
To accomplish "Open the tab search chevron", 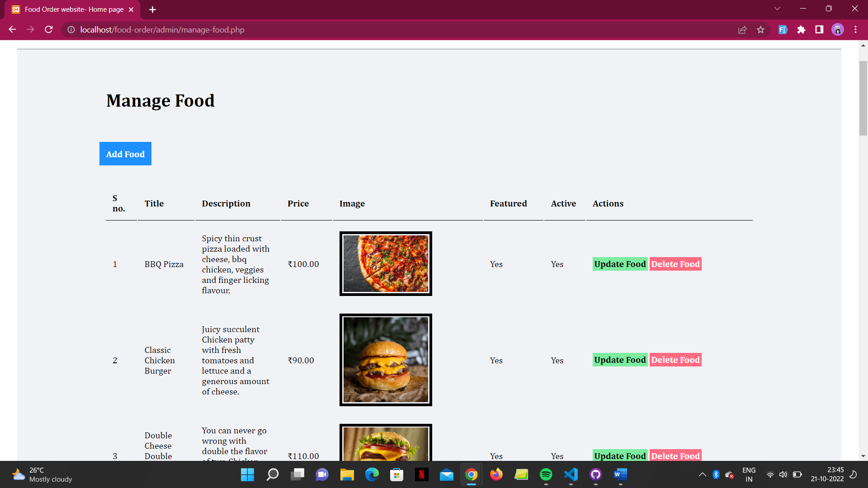I will (777, 8).
